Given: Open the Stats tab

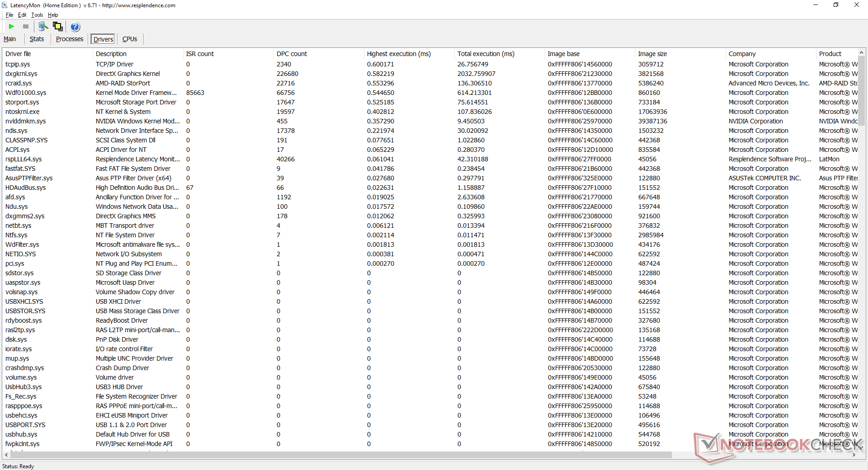Looking at the screenshot, I should (x=37, y=39).
